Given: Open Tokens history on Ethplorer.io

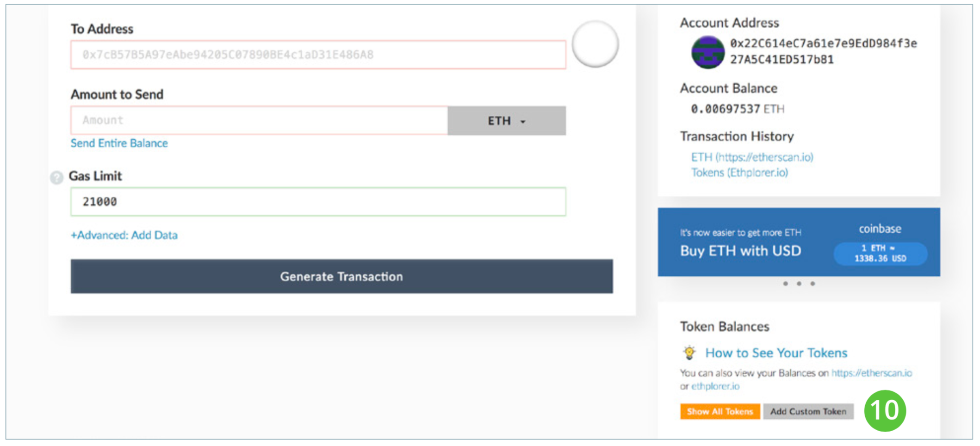Looking at the screenshot, I should coord(740,172).
